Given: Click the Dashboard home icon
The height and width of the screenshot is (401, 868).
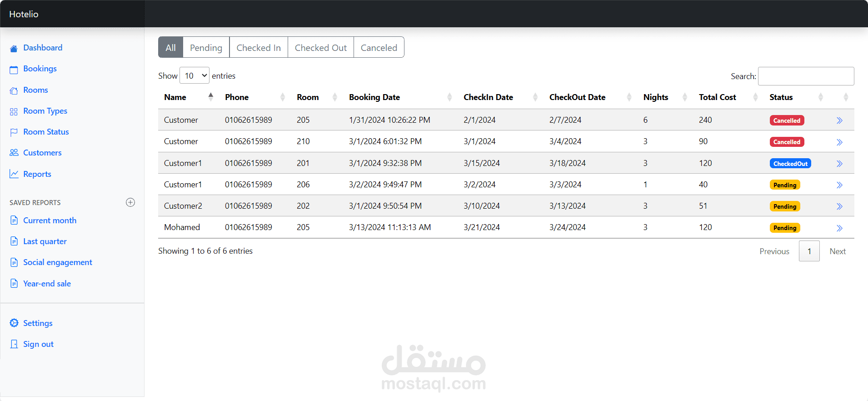Looking at the screenshot, I should (14, 48).
